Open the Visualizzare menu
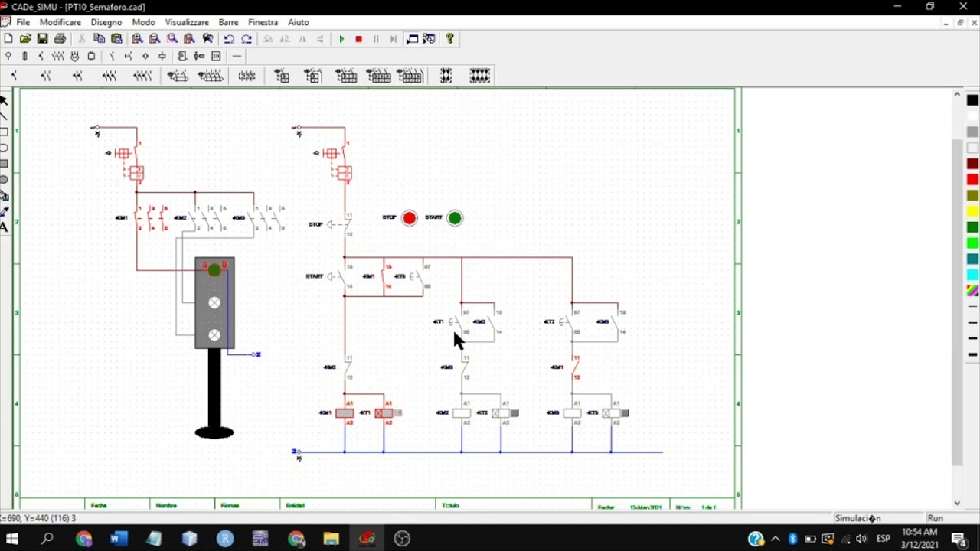The width and height of the screenshot is (980, 551). [187, 22]
